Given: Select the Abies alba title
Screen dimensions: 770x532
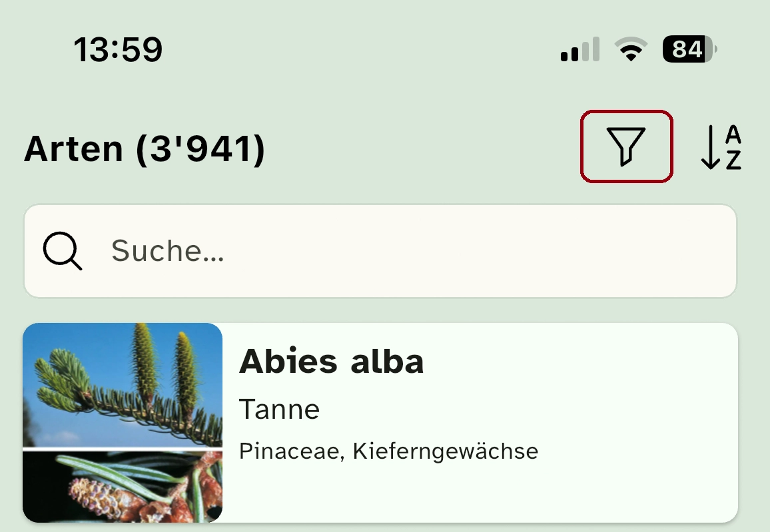Looking at the screenshot, I should click(331, 362).
